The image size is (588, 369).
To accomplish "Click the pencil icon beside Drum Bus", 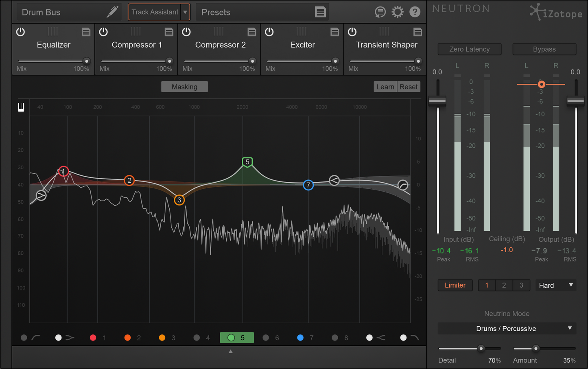I will 112,12.
